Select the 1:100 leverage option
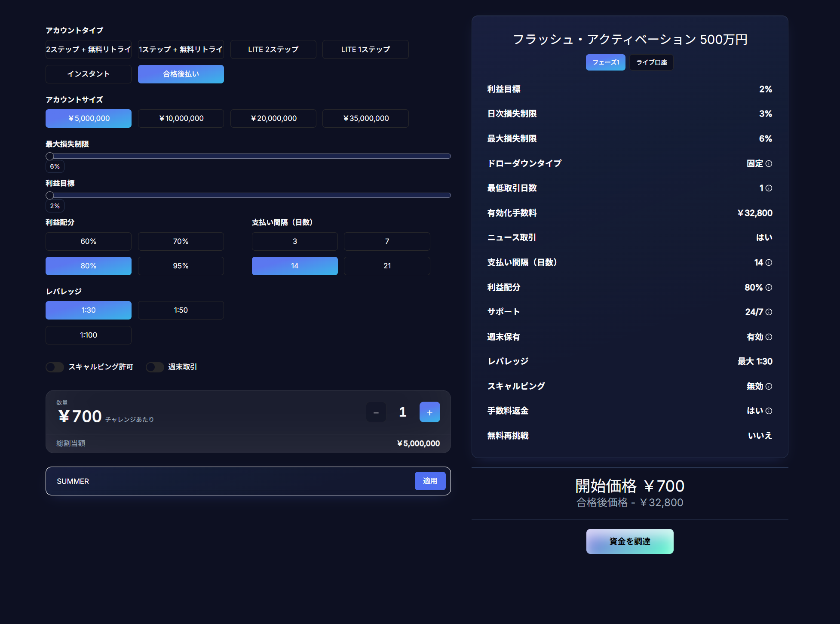Image resolution: width=840 pixels, height=624 pixels. click(x=89, y=335)
